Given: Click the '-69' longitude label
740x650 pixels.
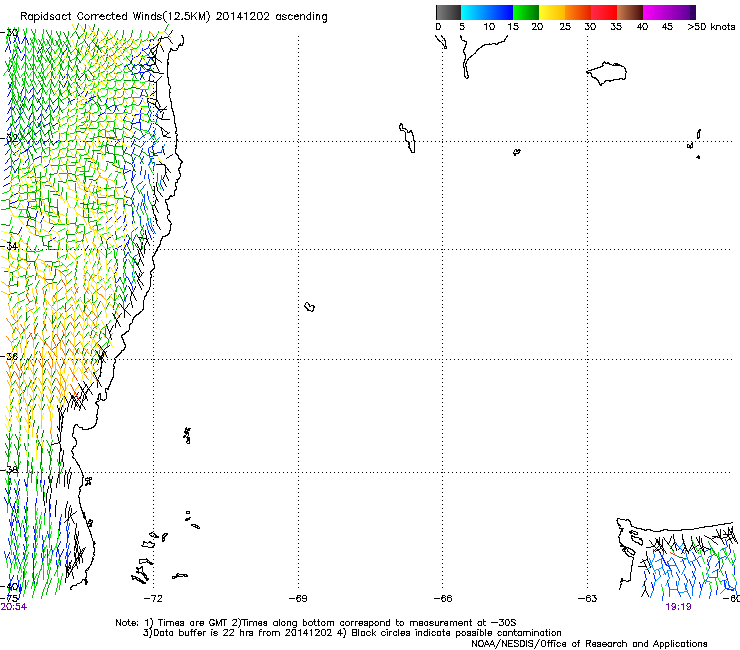Looking at the screenshot, I should coord(298,599).
